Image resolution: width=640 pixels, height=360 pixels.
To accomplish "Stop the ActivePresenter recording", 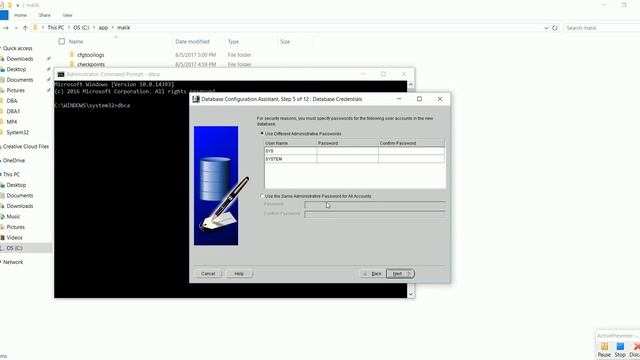I will point(620,349).
